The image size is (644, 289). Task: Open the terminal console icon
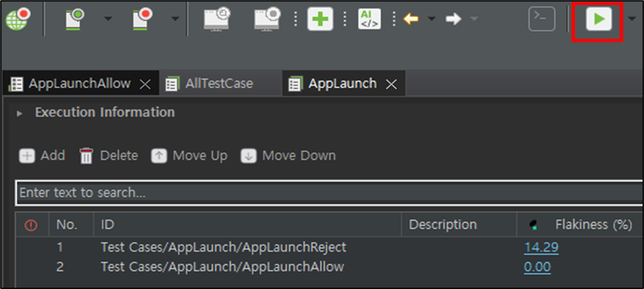click(542, 19)
